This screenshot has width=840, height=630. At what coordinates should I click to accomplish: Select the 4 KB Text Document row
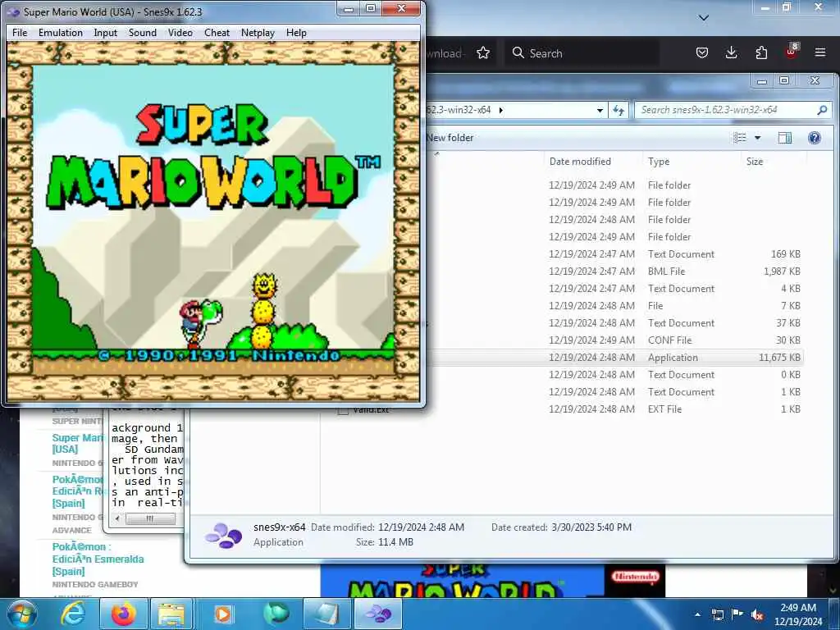point(616,288)
